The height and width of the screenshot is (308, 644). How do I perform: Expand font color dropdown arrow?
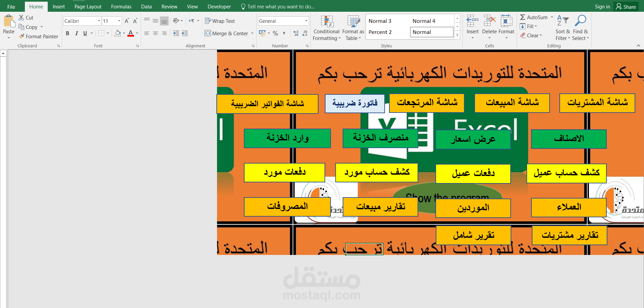tap(137, 33)
